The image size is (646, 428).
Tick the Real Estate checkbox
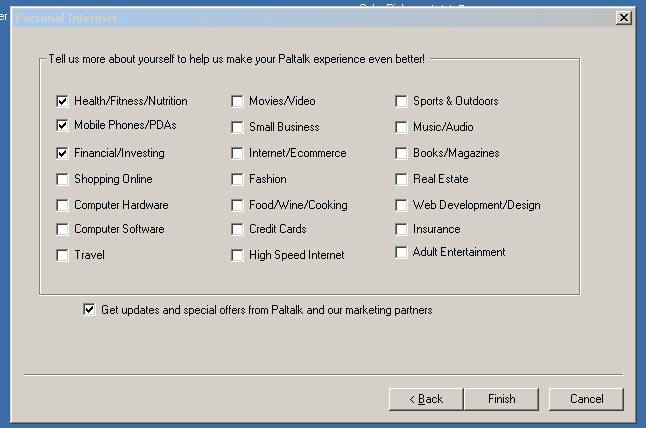(401, 179)
